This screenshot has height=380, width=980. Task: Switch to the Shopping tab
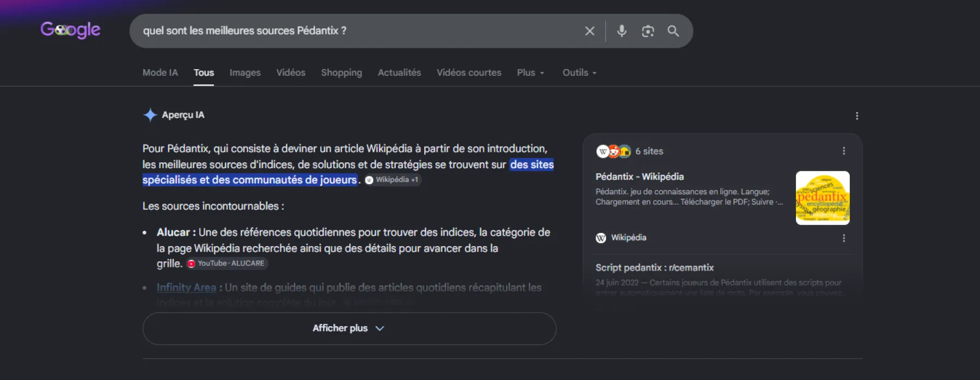coord(341,72)
